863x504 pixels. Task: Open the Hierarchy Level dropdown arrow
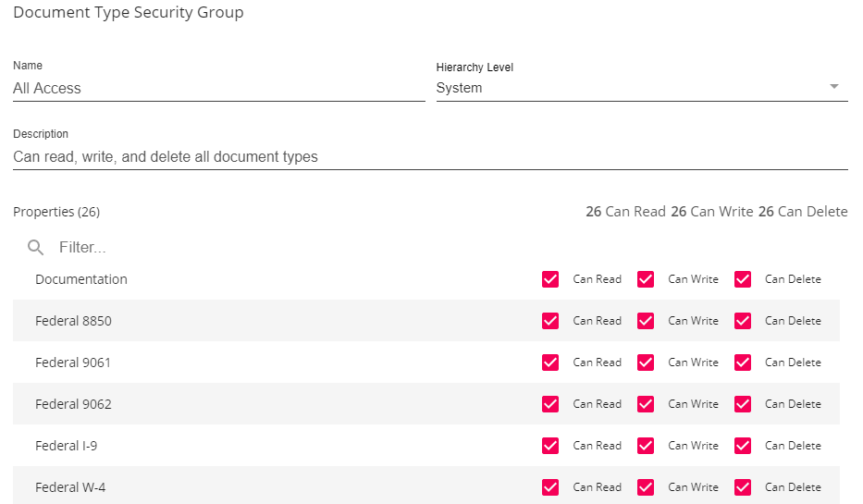pos(833,87)
